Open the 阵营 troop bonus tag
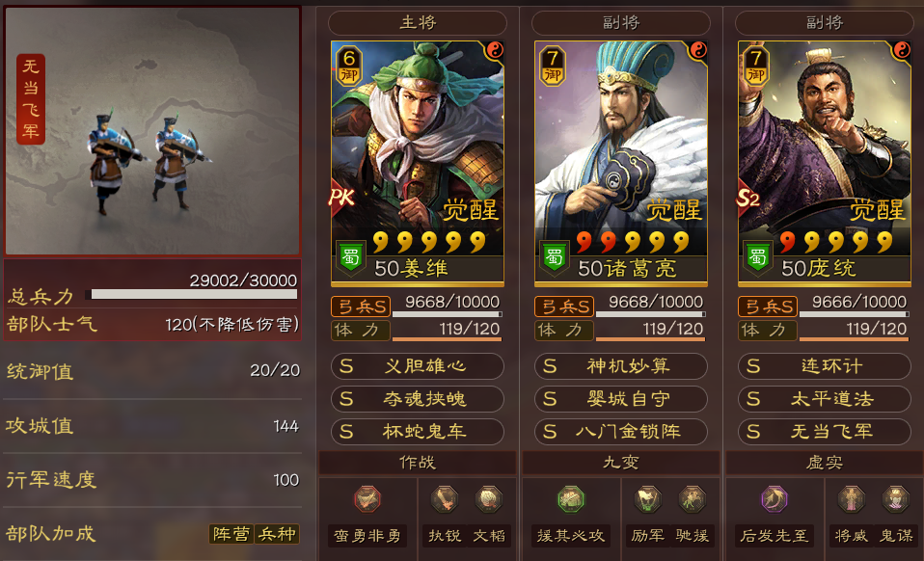The height and width of the screenshot is (561, 924). 231,534
